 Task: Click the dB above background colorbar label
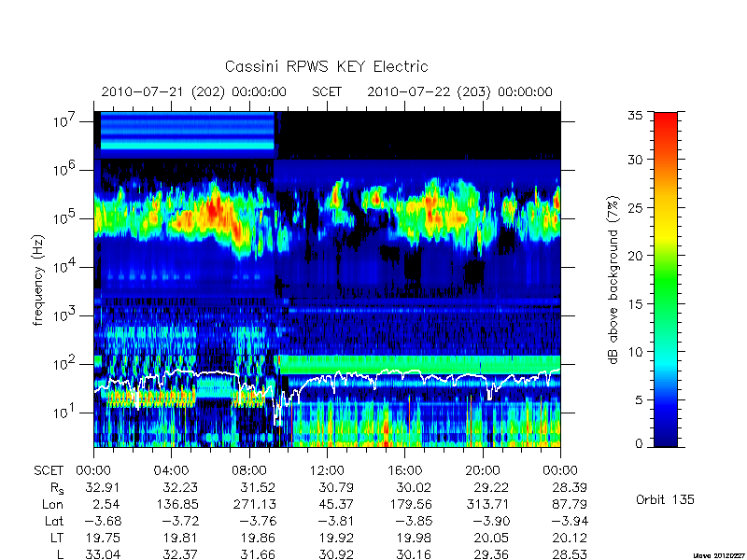pyautogui.click(x=613, y=280)
